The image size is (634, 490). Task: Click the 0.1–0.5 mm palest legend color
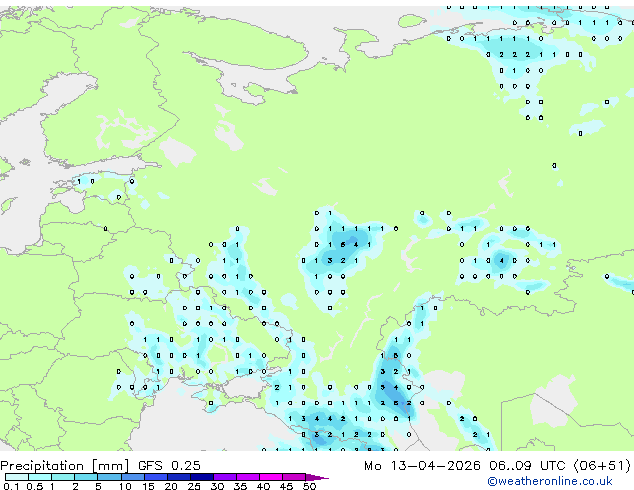[17, 477]
